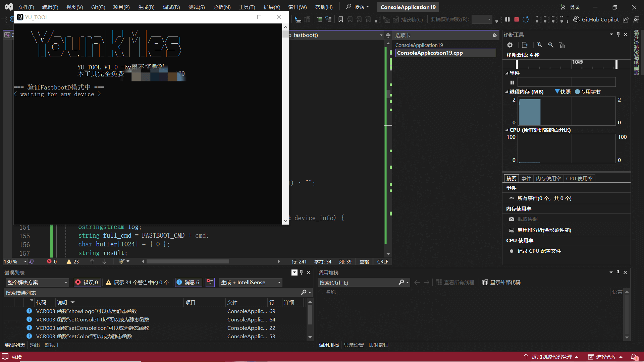Click the warnings count 23 indicator

tap(73, 261)
